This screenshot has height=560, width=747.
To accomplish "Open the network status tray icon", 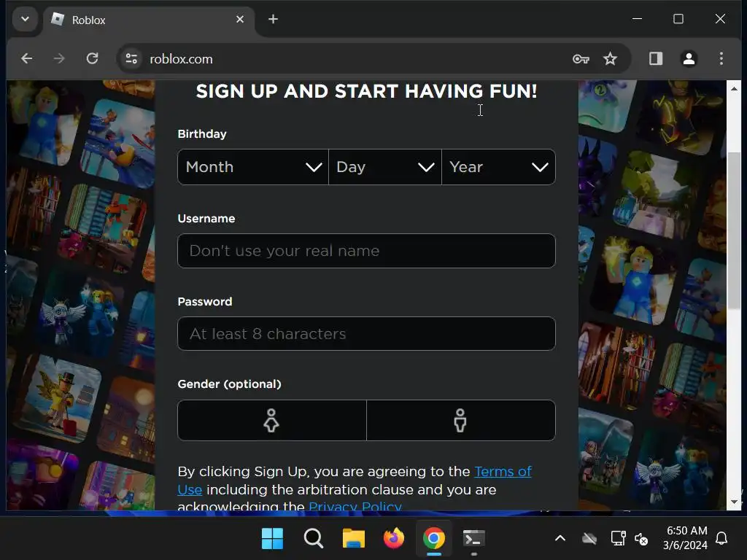I will click(x=618, y=539).
